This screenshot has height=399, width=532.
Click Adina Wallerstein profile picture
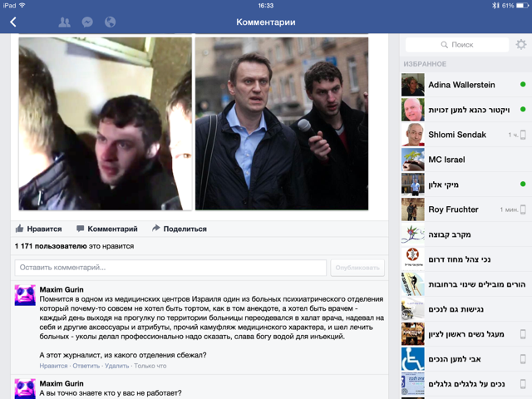pos(413,85)
